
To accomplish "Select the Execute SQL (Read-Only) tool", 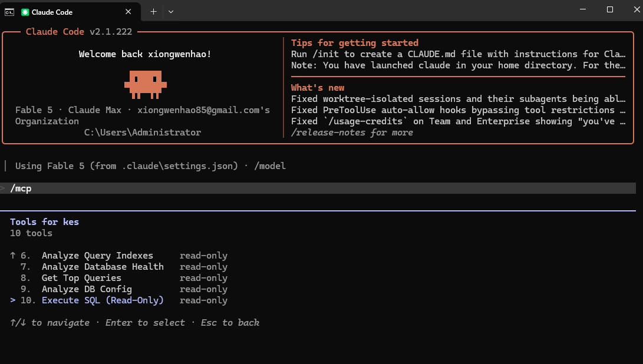I will click(x=103, y=300).
